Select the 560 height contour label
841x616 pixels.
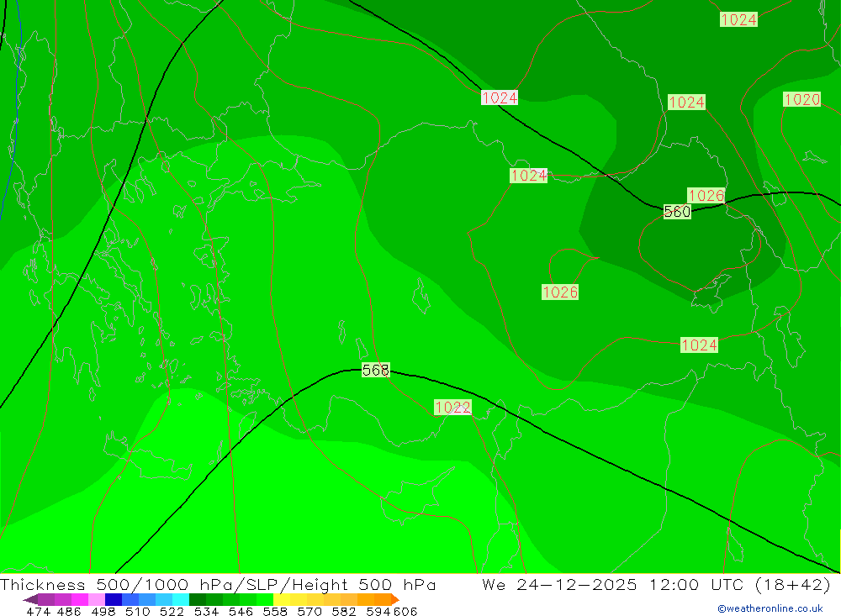pyautogui.click(x=677, y=211)
